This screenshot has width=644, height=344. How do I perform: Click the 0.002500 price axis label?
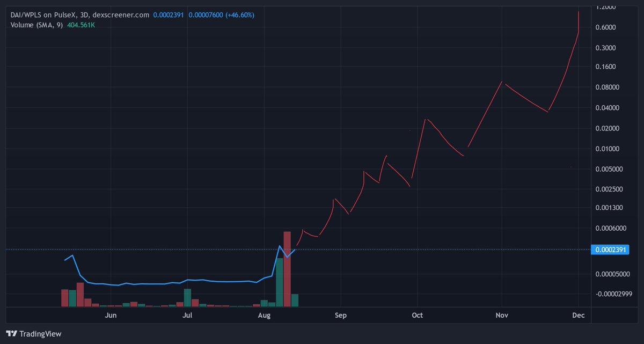click(x=608, y=189)
